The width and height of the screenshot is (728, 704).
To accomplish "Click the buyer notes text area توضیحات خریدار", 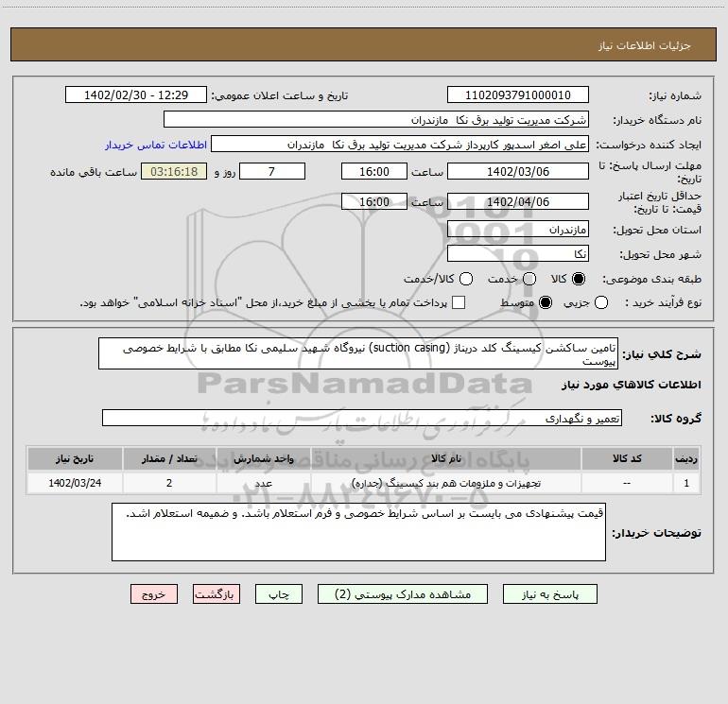I will click(358, 532).
